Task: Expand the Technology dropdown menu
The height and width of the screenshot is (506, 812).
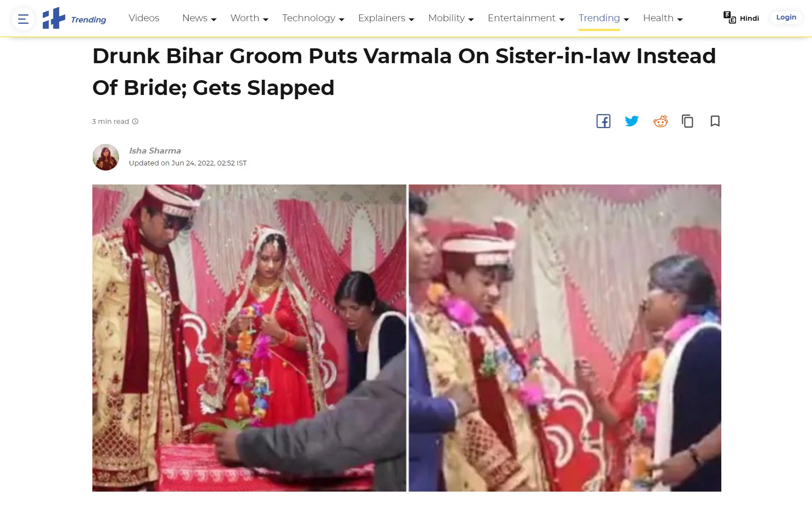Action: click(313, 18)
